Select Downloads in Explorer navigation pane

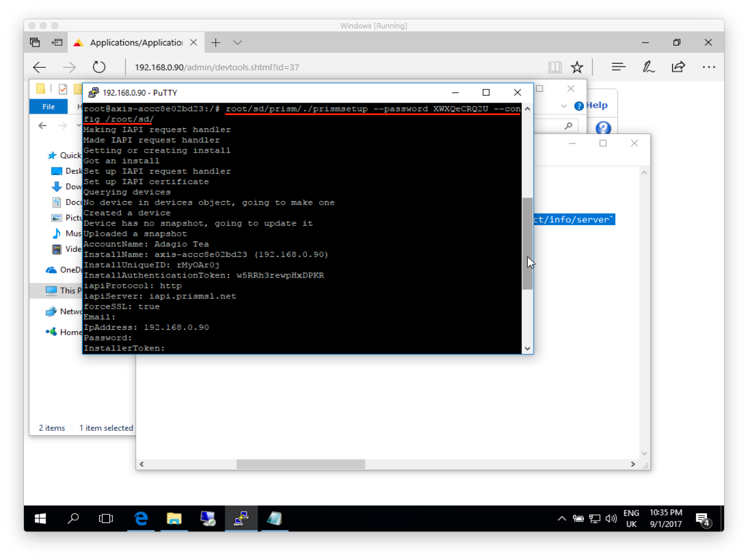point(66,186)
